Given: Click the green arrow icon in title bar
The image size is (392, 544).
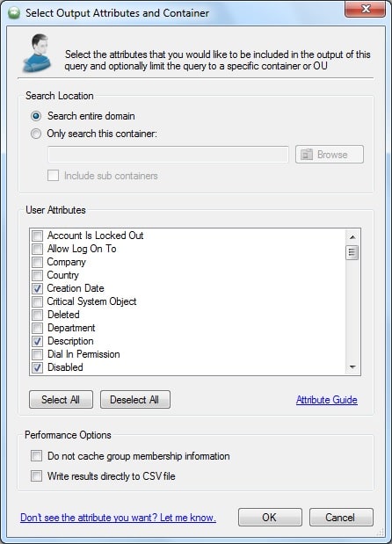Looking at the screenshot, I should click(14, 13).
